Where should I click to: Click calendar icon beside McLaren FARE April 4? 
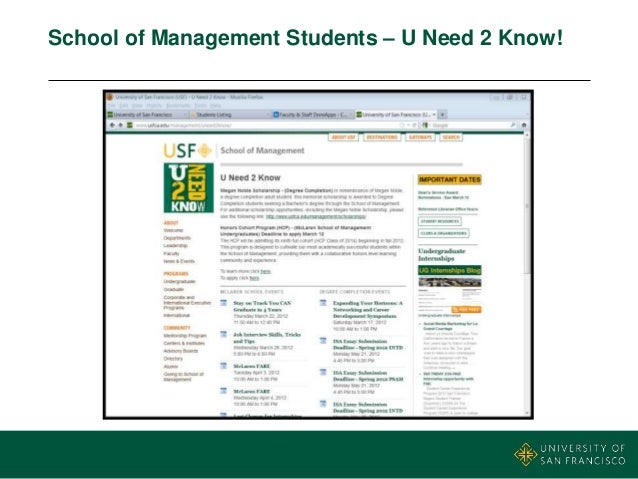(x=223, y=391)
